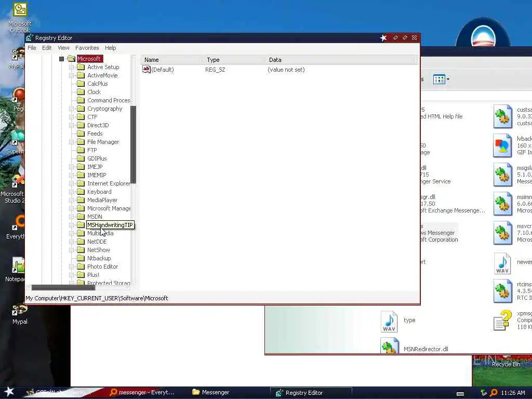The height and width of the screenshot is (399, 532).
Task: Select the MSDN folder icon
Action: pos(81,217)
